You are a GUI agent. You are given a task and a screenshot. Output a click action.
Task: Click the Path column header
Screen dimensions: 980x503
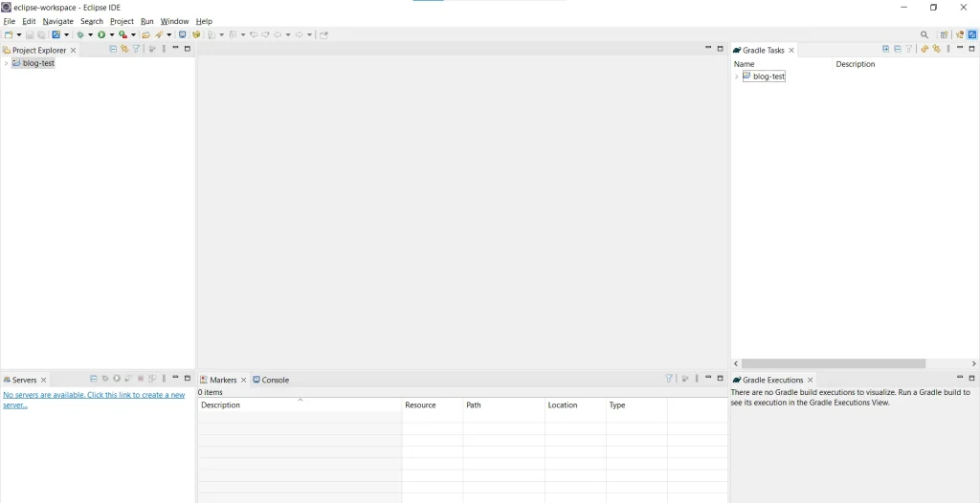(x=503, y=405)
